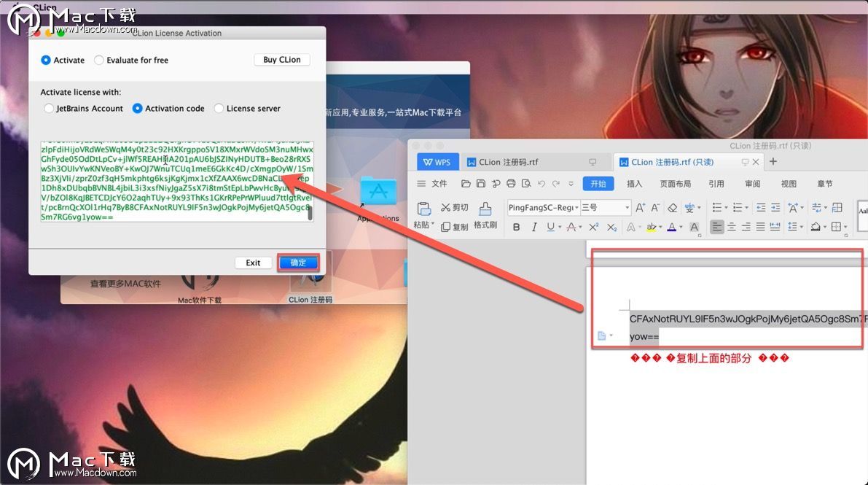
Task: Click the 格式刷 format painter button
Action: tap(485, 215)
